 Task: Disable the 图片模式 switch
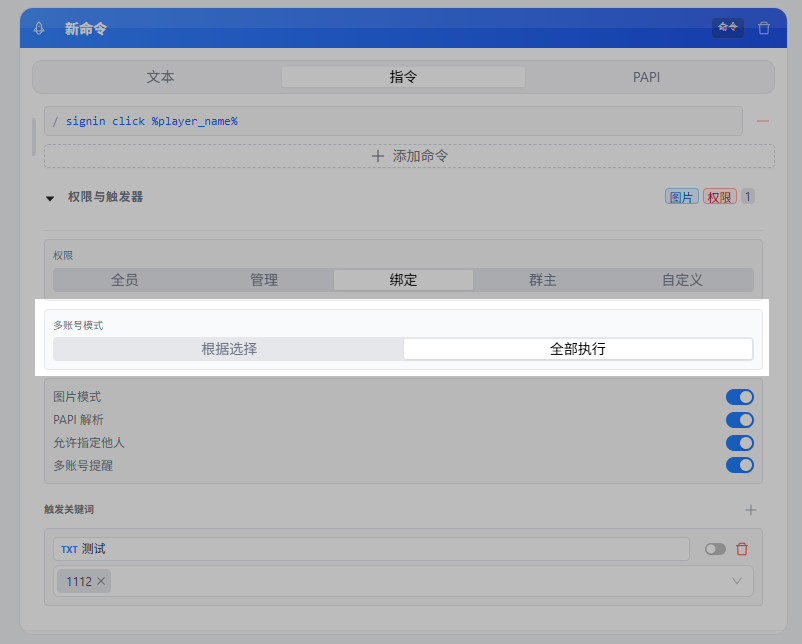[739, 397]
